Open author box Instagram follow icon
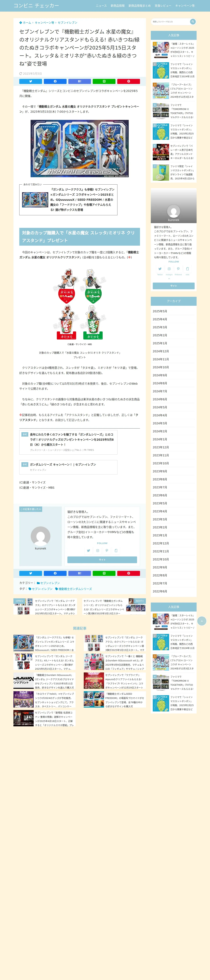 (98, 550)
